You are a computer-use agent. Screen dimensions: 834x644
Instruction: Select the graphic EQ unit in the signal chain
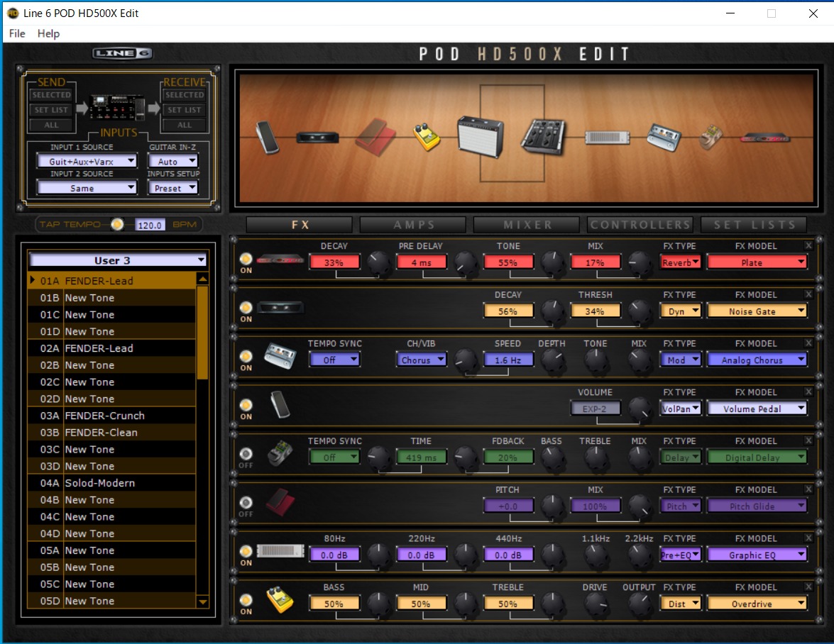tap(608, 138)
